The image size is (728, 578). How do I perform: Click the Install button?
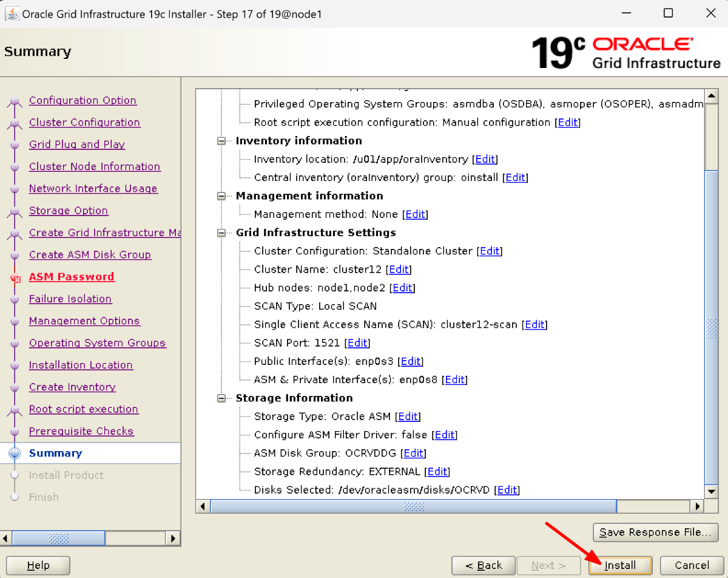(620, 565)
